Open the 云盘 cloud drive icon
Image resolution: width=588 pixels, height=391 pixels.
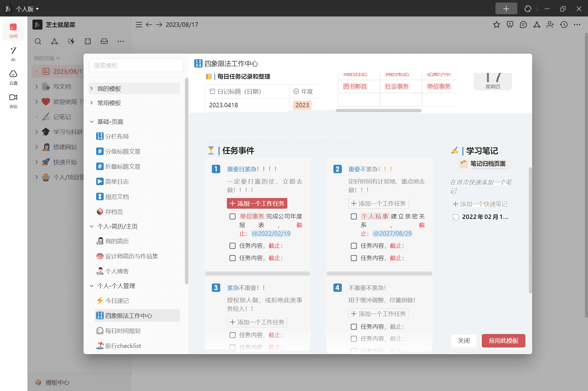13,77
